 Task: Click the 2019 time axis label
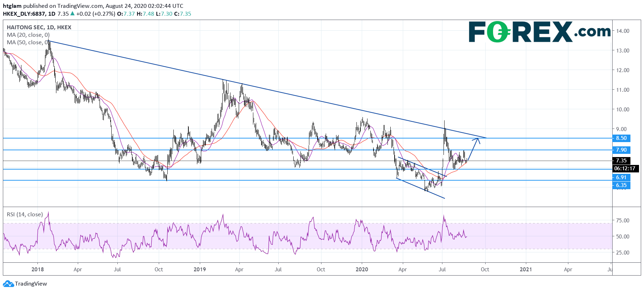(x=200, y=270)
